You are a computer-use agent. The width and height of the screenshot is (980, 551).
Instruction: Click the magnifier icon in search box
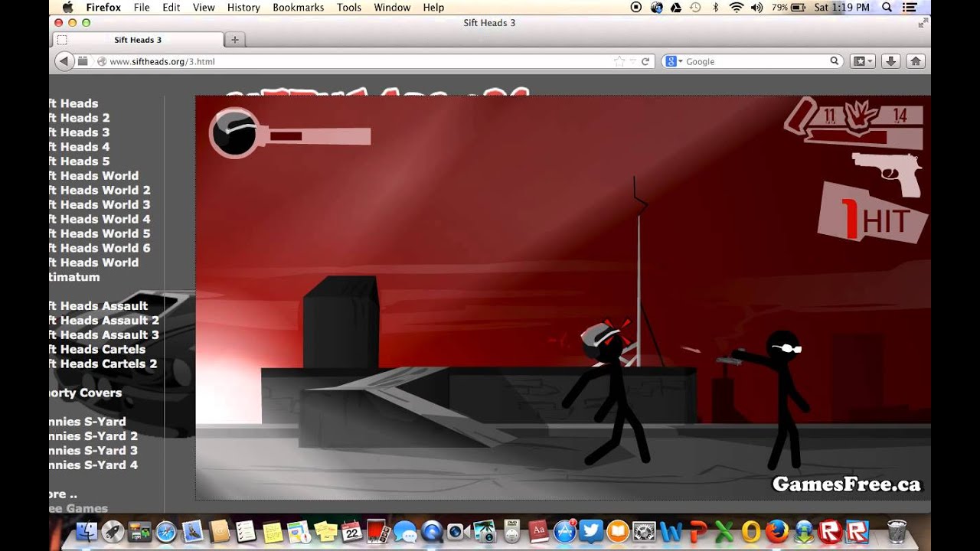click(835, 61)
